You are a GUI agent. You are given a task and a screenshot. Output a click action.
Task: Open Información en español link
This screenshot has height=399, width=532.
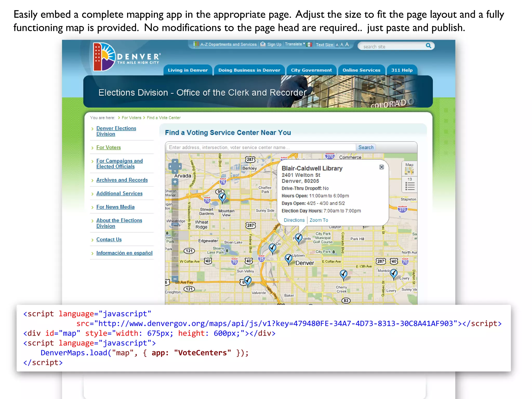click(x=124, y=253)
